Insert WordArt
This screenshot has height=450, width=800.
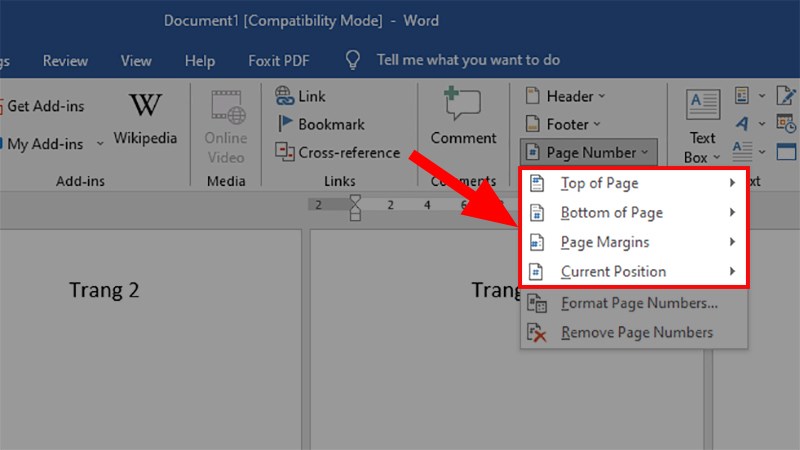point(741,123)
